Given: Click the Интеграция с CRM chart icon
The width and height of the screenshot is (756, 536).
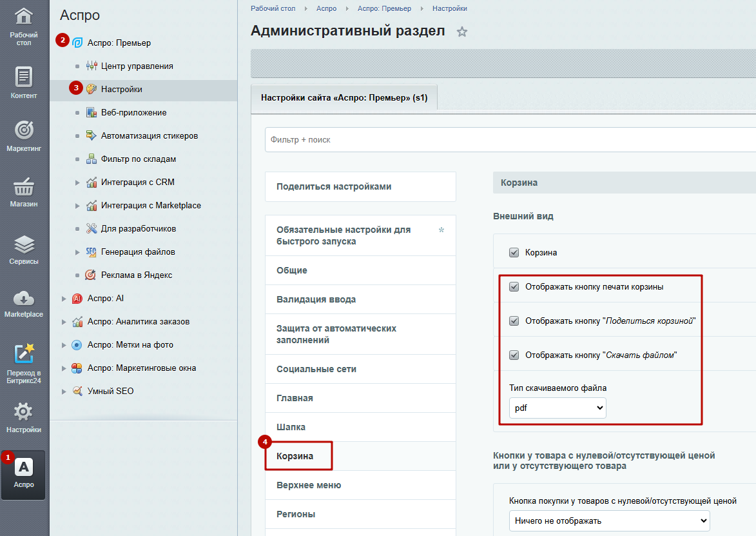Looking at the screenshot, I should pos(92,183).
